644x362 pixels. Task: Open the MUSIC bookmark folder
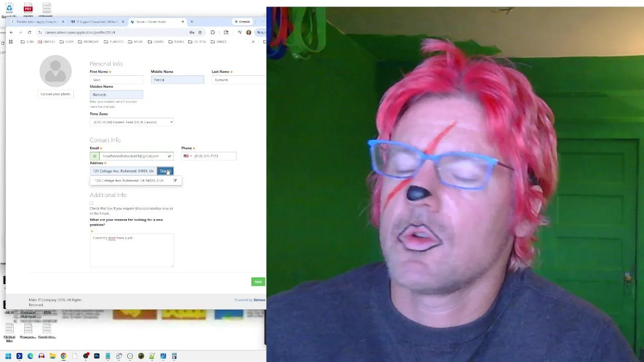click(135, 42)
